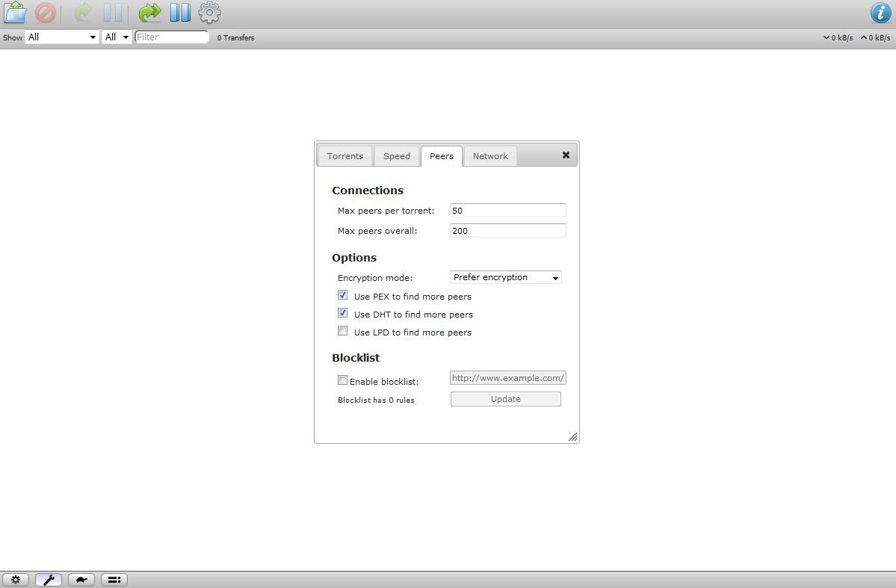Toggle the wrench preferences button
The image size is (896, 588).
(x=49, y=580)
